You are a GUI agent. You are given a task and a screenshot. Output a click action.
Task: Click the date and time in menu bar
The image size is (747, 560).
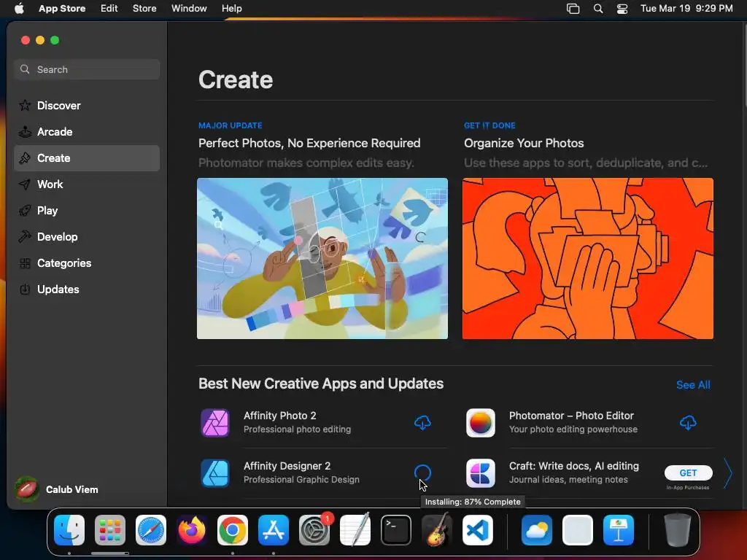(x=686, y=9)
